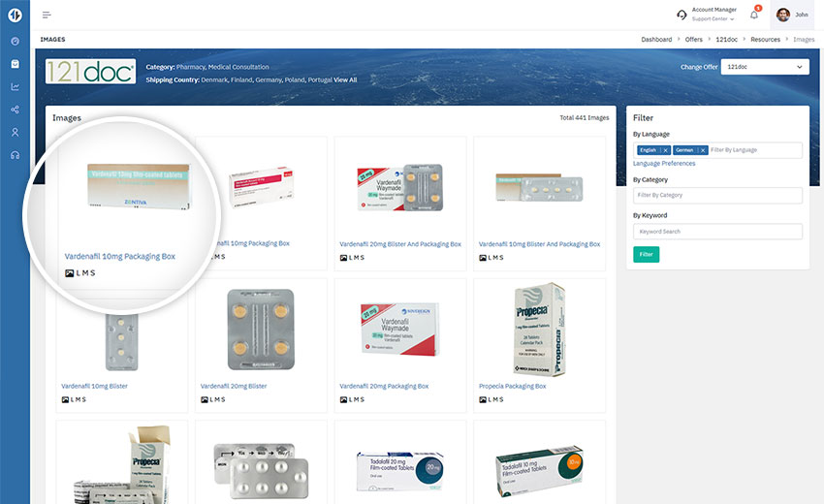
Task: Click the app logo in the sidebar
Action: coord(15,16)
